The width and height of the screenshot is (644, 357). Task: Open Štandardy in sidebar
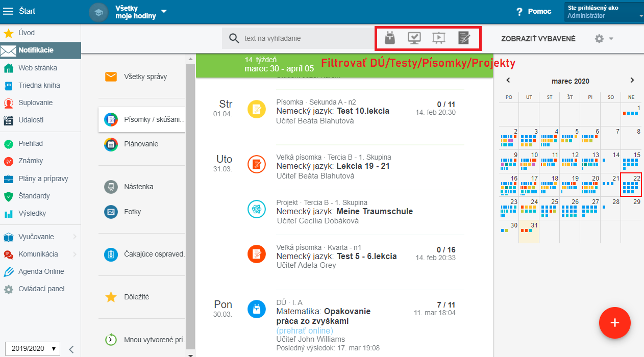40,196
